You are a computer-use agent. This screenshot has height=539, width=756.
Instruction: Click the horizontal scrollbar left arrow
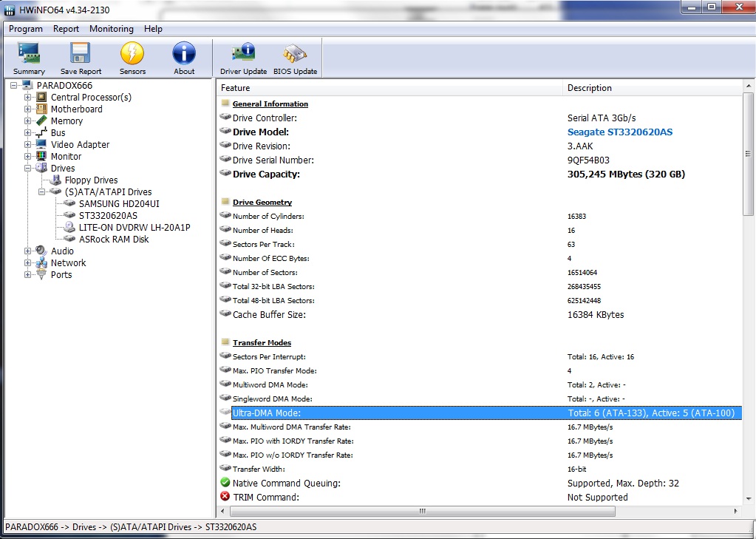(222, 511)
